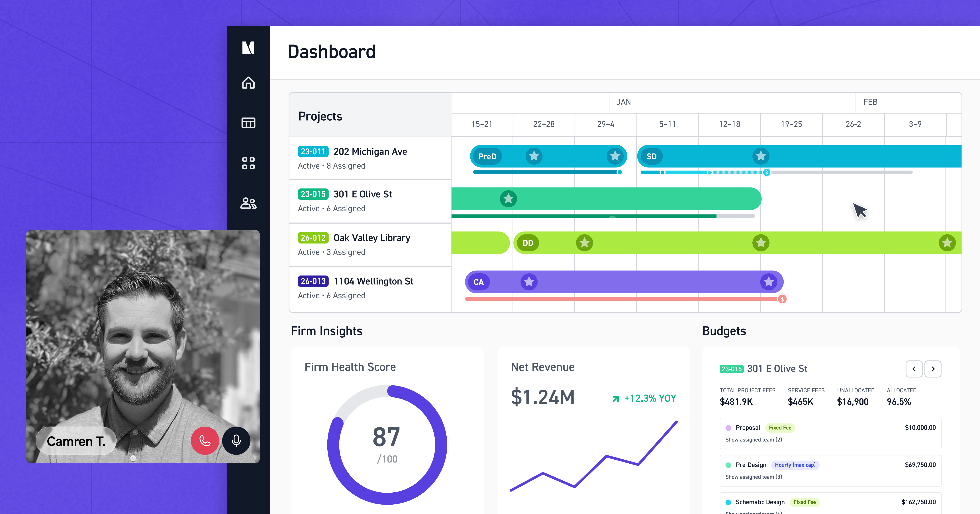Screen dimensions: 980x514
Task: Go to previous budget project
Action: point(914,369)
